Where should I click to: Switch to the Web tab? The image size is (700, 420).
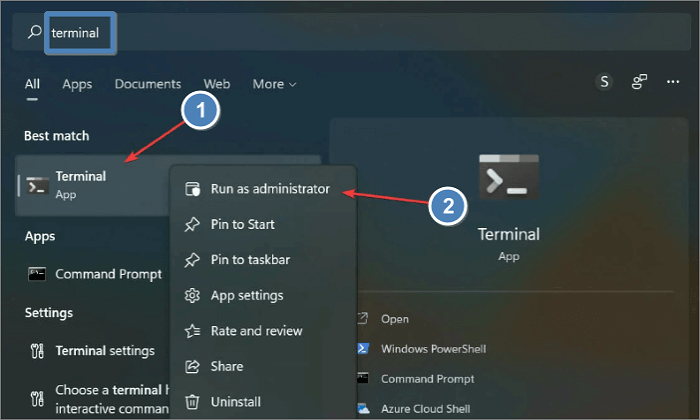pos(217,84)
